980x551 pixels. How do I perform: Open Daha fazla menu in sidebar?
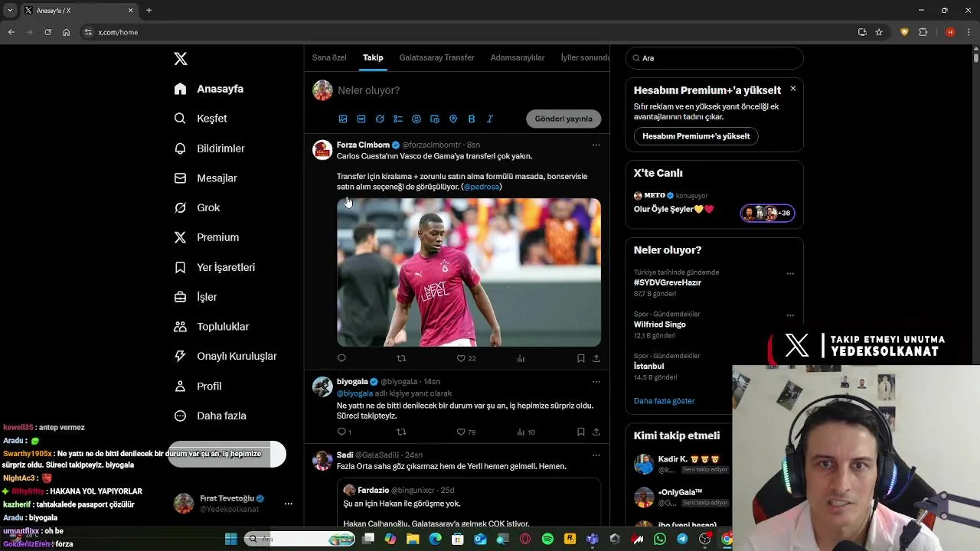coord(210,416)
